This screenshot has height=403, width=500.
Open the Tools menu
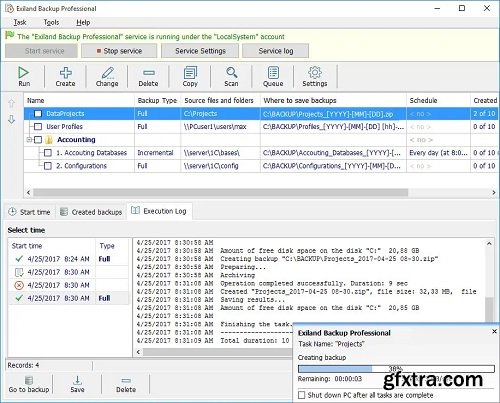click(x=51, y=22)
